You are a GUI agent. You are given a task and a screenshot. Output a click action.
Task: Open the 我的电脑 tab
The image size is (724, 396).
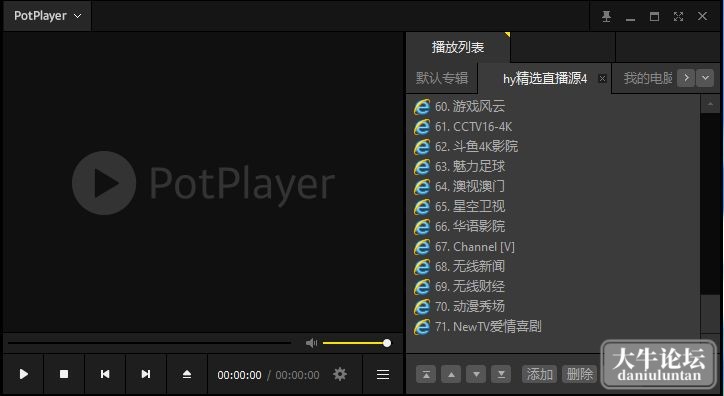point(647,78)
